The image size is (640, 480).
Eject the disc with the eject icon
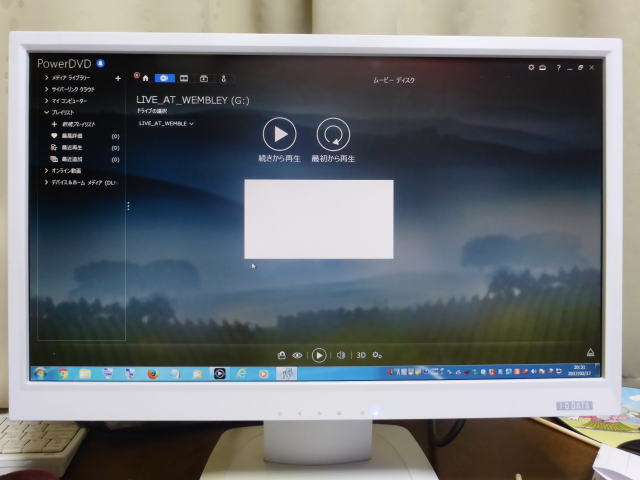coord(590,352)
